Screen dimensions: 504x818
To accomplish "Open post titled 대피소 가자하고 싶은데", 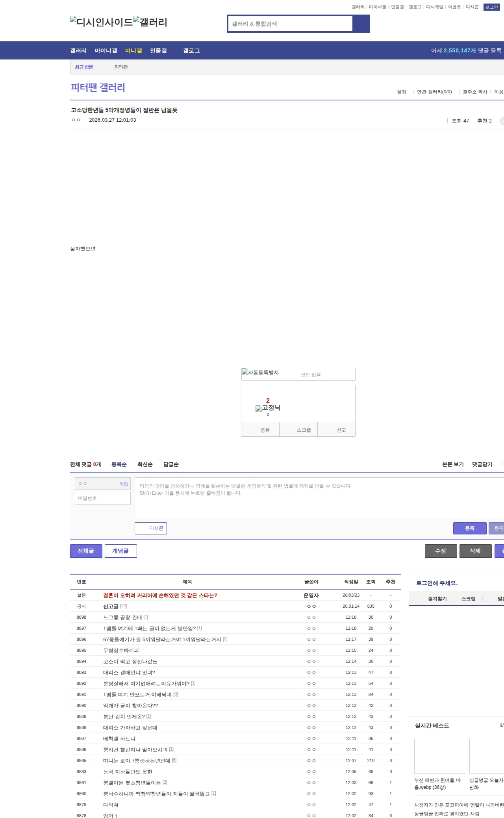I will pos(130,727).
